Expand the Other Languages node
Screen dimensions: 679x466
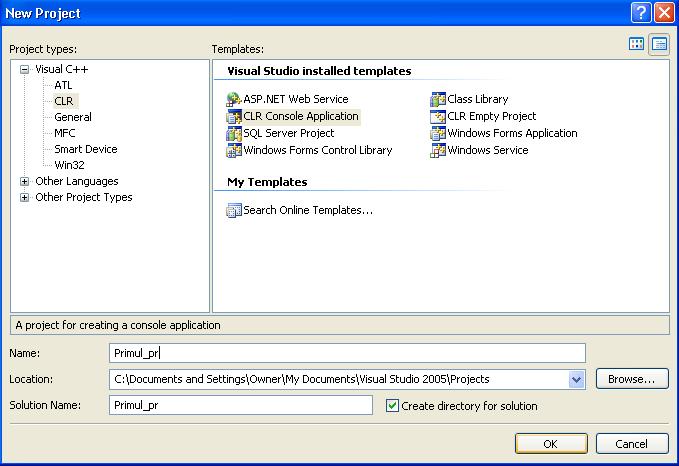pyautogui.click(x=24, y=182)
